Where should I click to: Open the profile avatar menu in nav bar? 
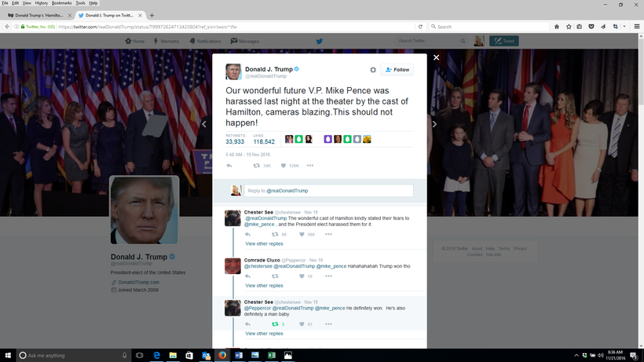(x=478, y=41)
